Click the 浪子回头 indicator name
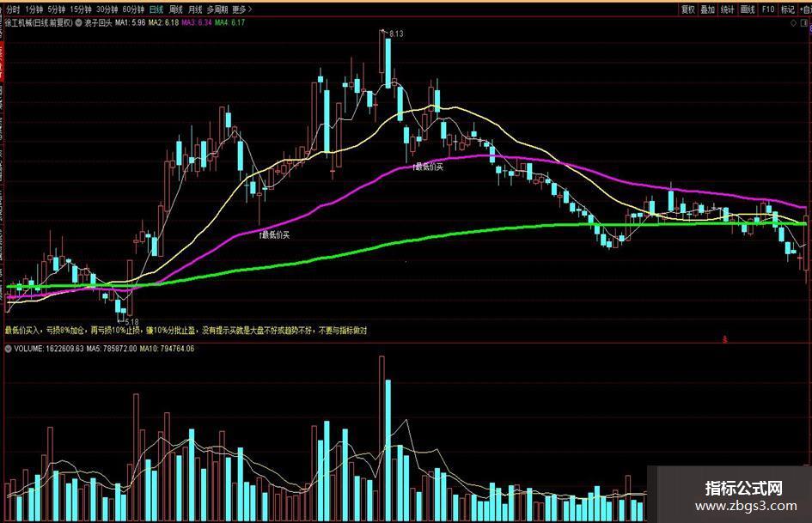Screen dimensions: 812x523 point(98,23)
